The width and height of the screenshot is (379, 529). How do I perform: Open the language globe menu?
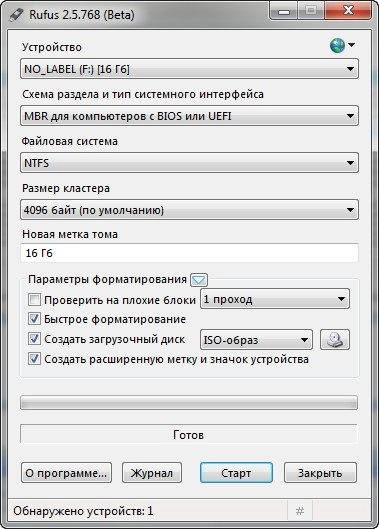342,45
